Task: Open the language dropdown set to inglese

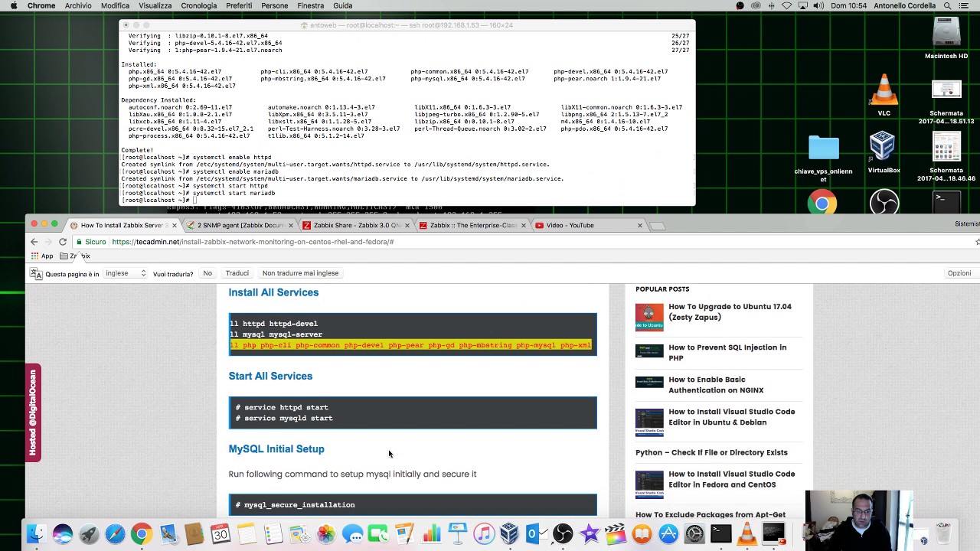Action: (126, 273)
